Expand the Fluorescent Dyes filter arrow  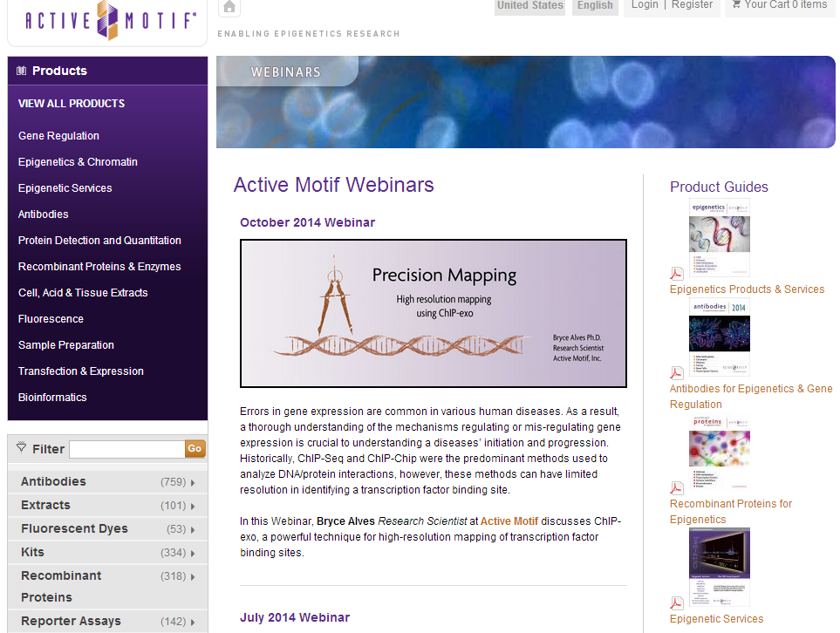point(192,529)
